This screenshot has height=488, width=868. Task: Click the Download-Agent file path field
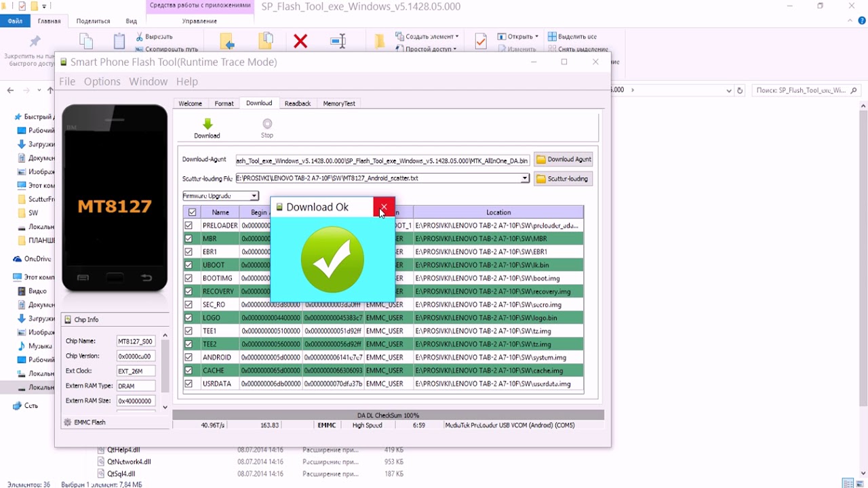coord(383,161)
